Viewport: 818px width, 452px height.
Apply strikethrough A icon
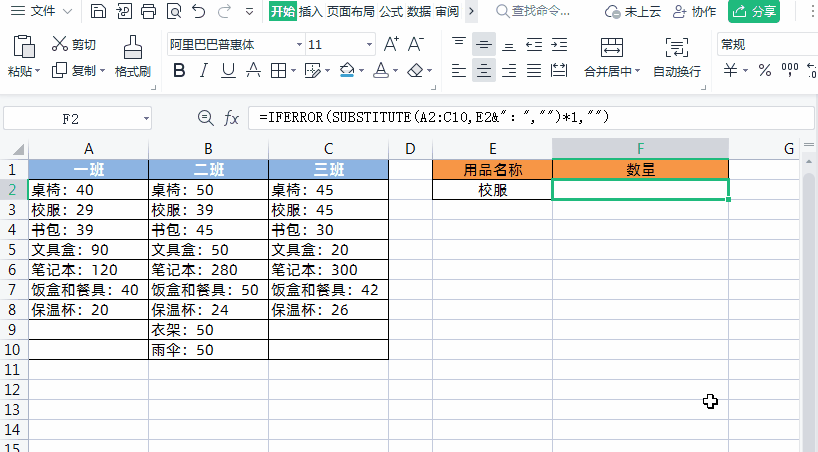[x=253, y=70]
